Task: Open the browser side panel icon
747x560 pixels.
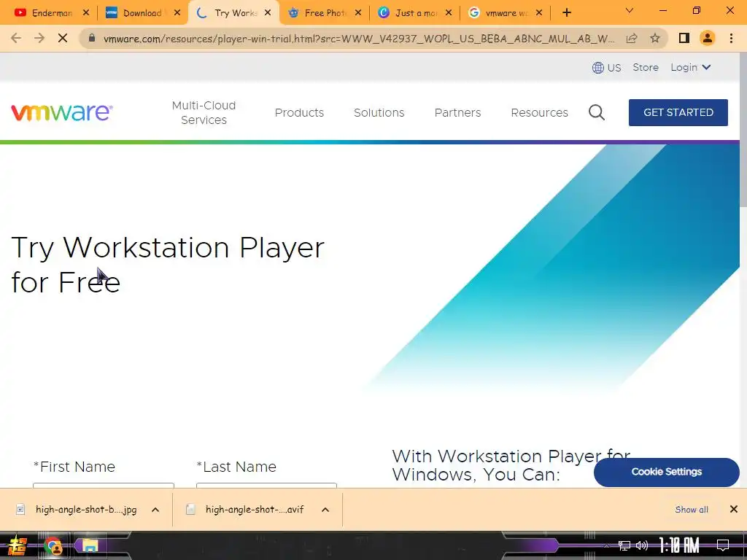Action: (684, 38)
